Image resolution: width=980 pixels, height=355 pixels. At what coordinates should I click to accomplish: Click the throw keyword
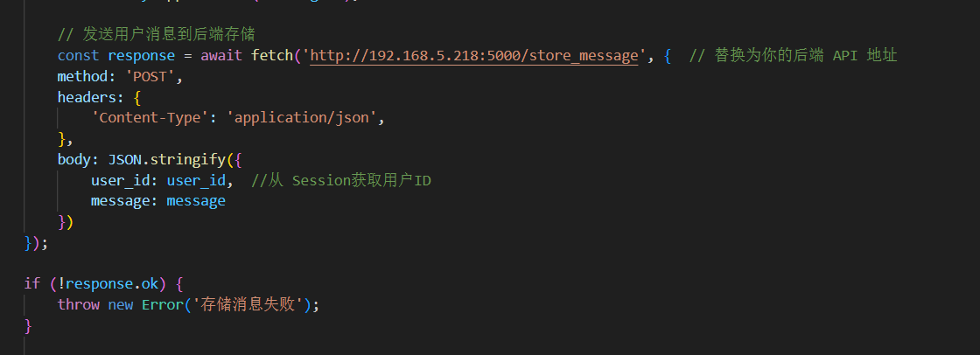[78, 305]
